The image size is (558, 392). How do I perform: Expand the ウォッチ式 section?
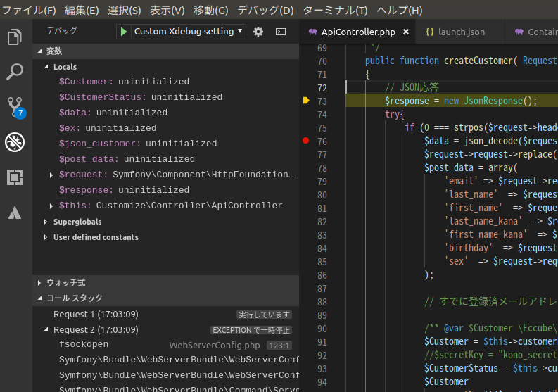pos(39,283)
